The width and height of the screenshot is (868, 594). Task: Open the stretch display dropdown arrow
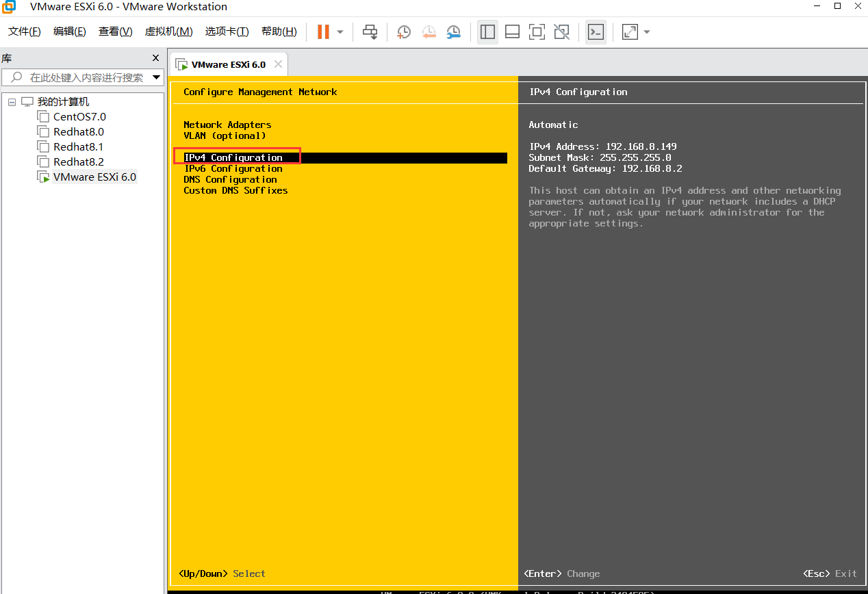coord(647,32)
